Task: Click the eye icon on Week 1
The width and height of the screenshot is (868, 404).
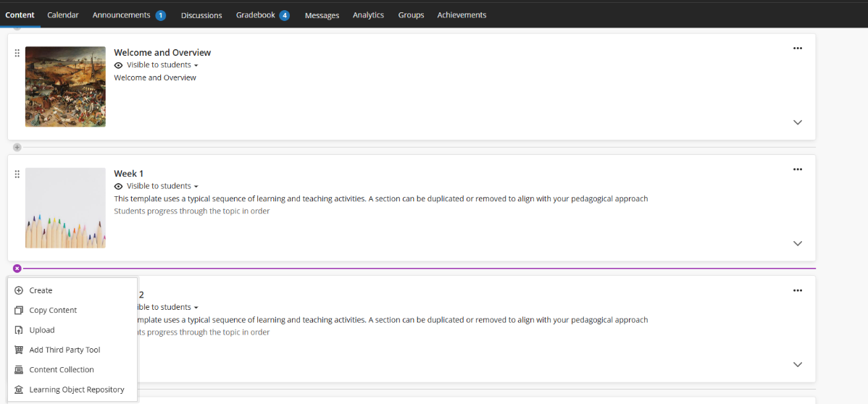Action: pyautogui.click(x=119, y=187)
